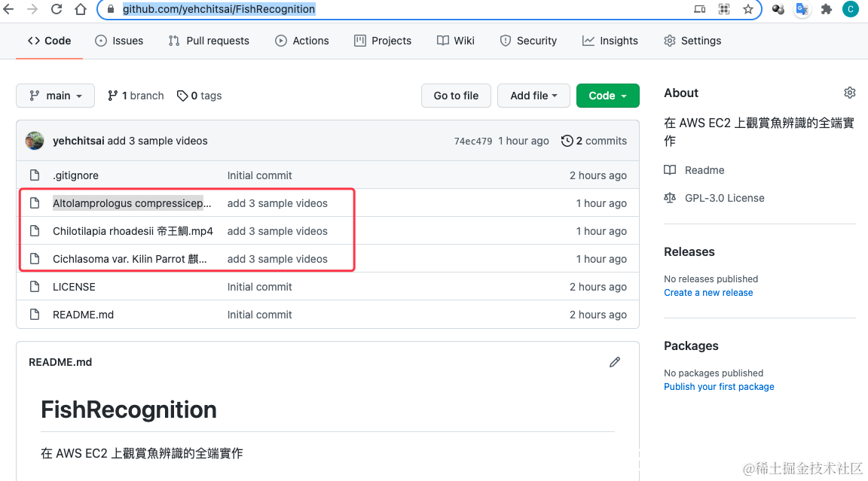
Task: Click the cast/screen icon in address bar
Action: coord(700,9)
